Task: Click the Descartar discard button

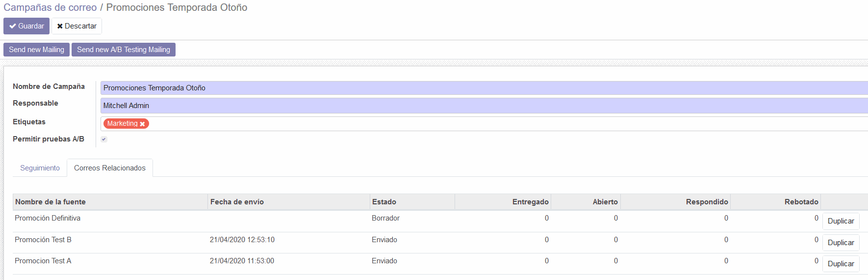Action: pyautogui.click(x=77, y=26)
